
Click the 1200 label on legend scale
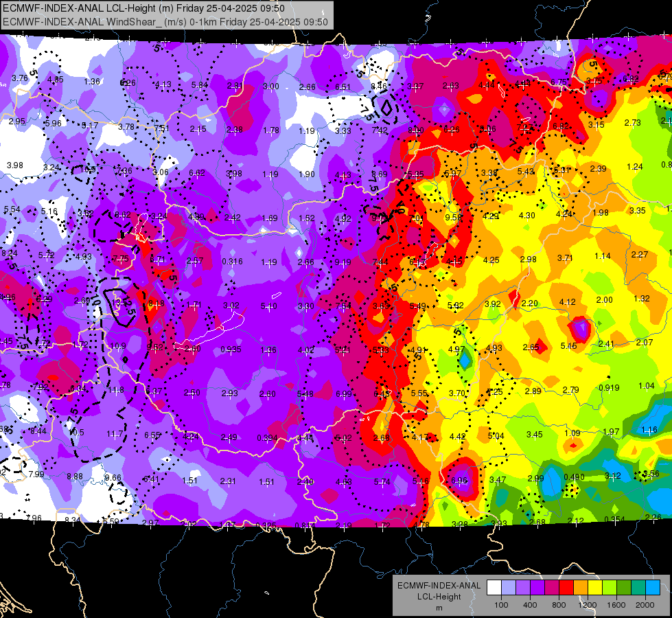coord(587,605)
